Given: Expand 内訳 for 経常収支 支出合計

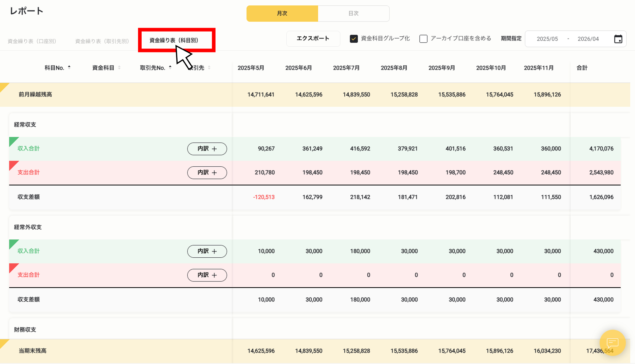Looking at the screenshot, I should coord(207,173).
